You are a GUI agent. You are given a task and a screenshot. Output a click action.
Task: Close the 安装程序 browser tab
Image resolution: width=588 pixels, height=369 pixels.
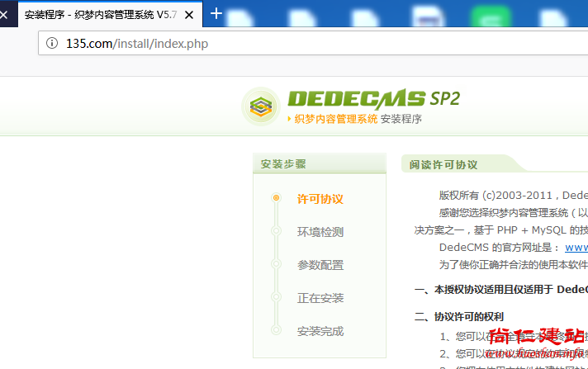(x=189, y=15)
